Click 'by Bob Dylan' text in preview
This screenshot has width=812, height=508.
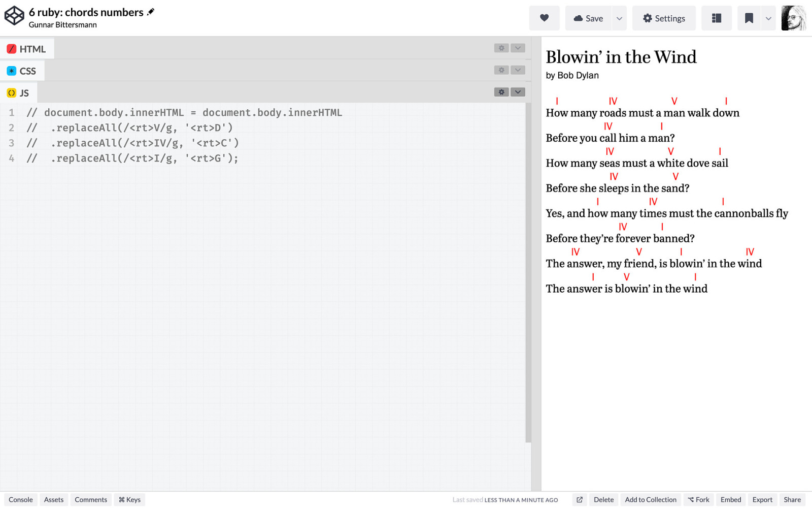click(572, 75)
